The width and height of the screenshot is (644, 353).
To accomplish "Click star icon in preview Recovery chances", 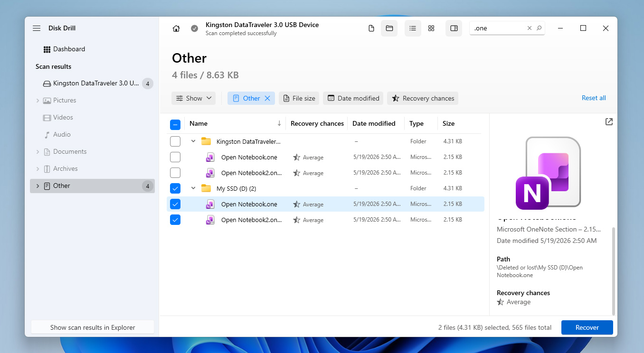I will tap(501, 302).
